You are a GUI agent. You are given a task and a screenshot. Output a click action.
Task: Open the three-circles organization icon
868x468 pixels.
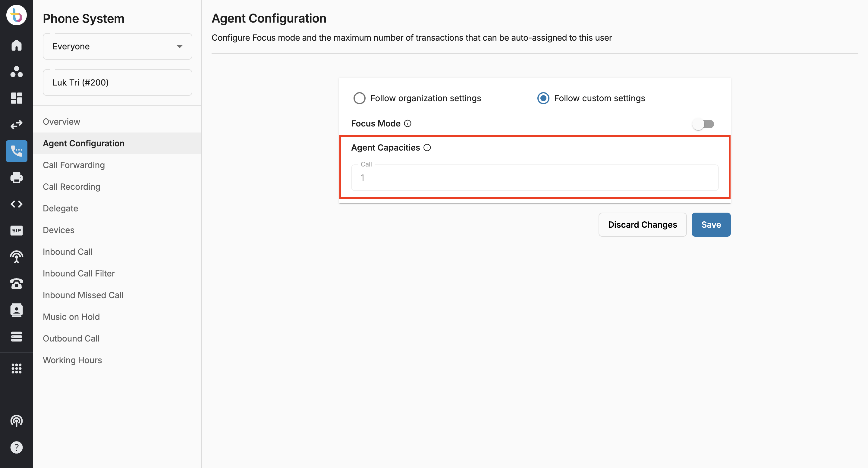(16, 72)
